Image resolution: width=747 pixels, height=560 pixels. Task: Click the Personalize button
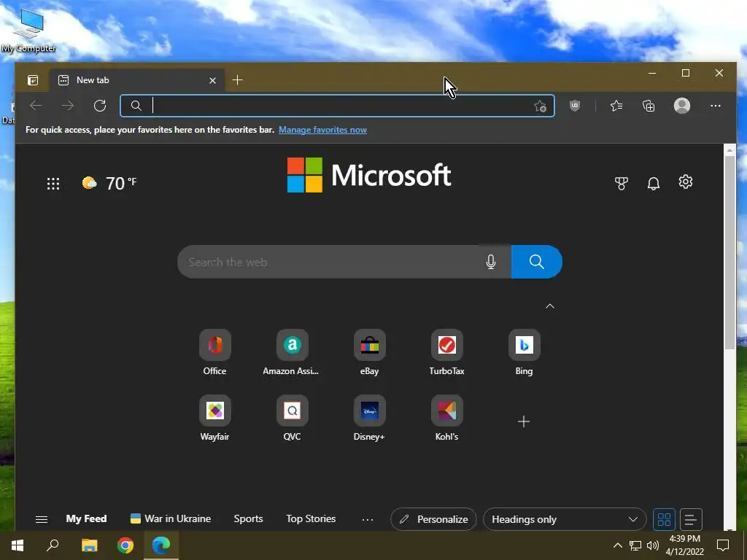433,519
